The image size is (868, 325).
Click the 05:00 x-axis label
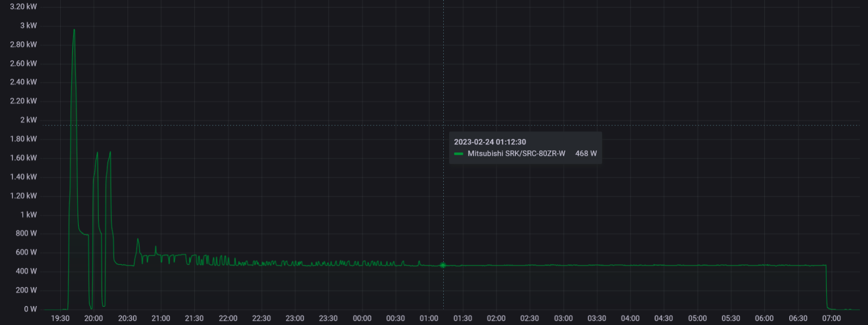coord(697,318)
